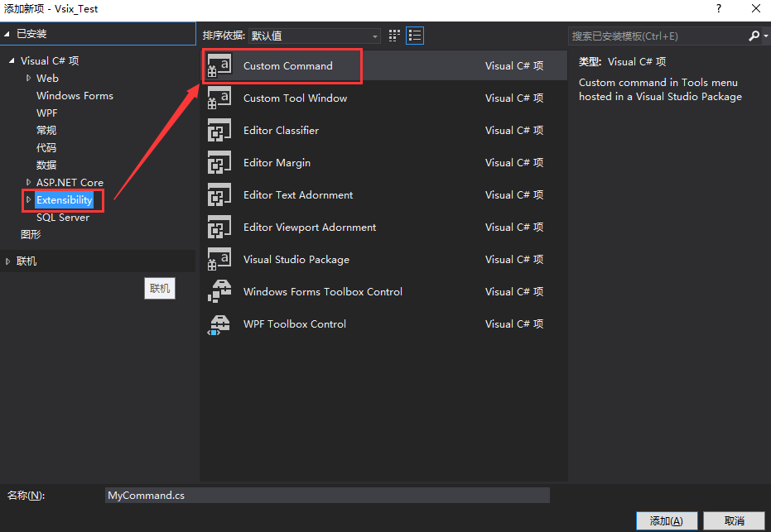Screen dimensions: 771x532
Task: Click the search magnifier icon
Action: pos(754,36)
